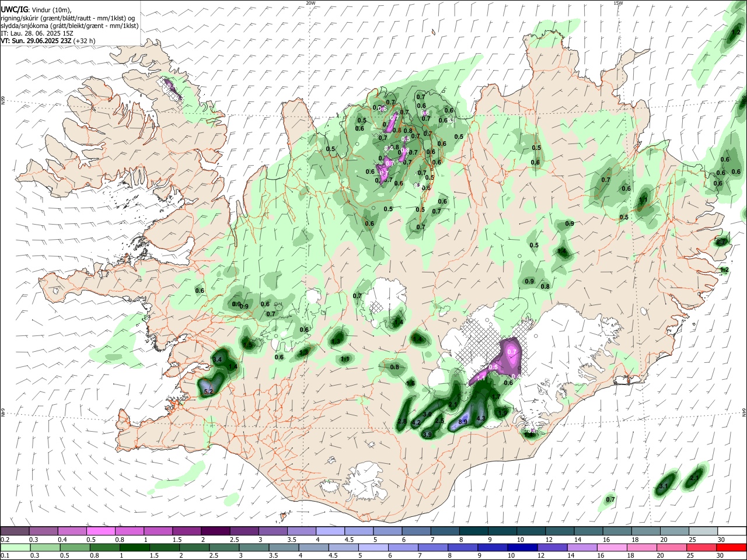
Task: Select the 'rigning/skúrir' legend description line
Action: point(68,18)
